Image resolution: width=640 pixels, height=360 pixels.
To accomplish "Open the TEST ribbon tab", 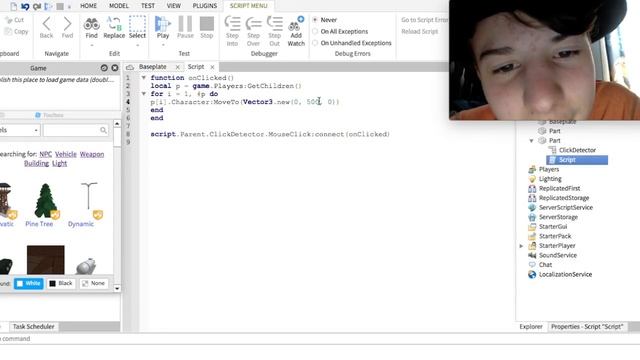I will click(x=148, y=6).
